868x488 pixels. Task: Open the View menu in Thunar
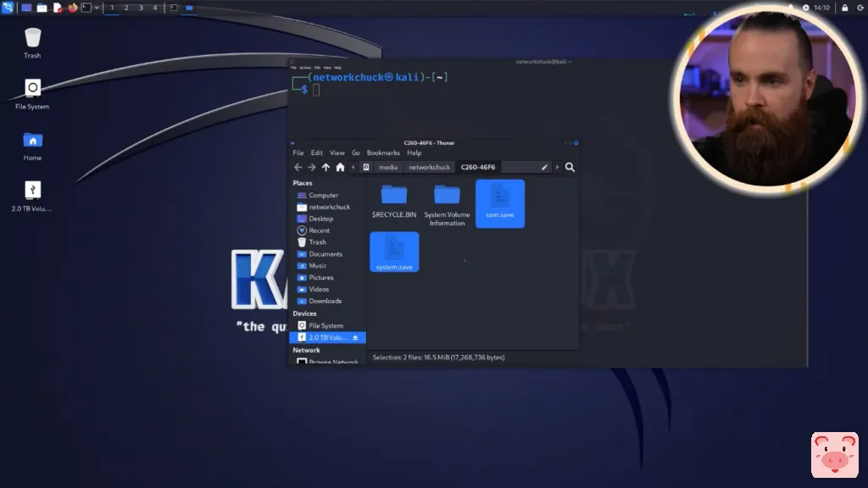point(337,152)
